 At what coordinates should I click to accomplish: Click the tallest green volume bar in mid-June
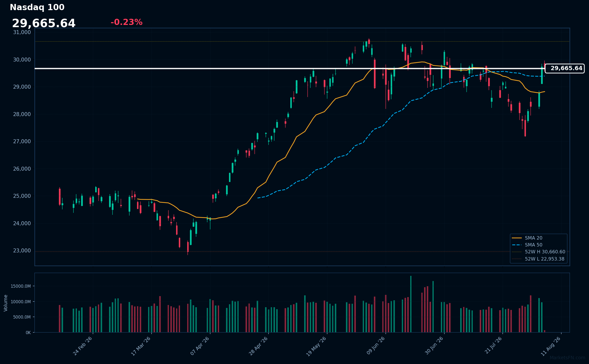click(x=411, y=304)
